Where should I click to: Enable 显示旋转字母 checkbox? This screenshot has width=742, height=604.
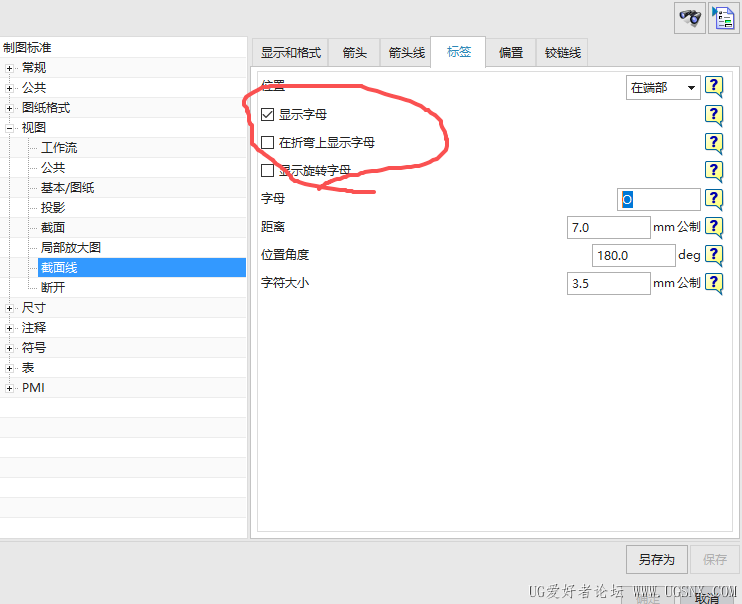(x=267, y=170)
